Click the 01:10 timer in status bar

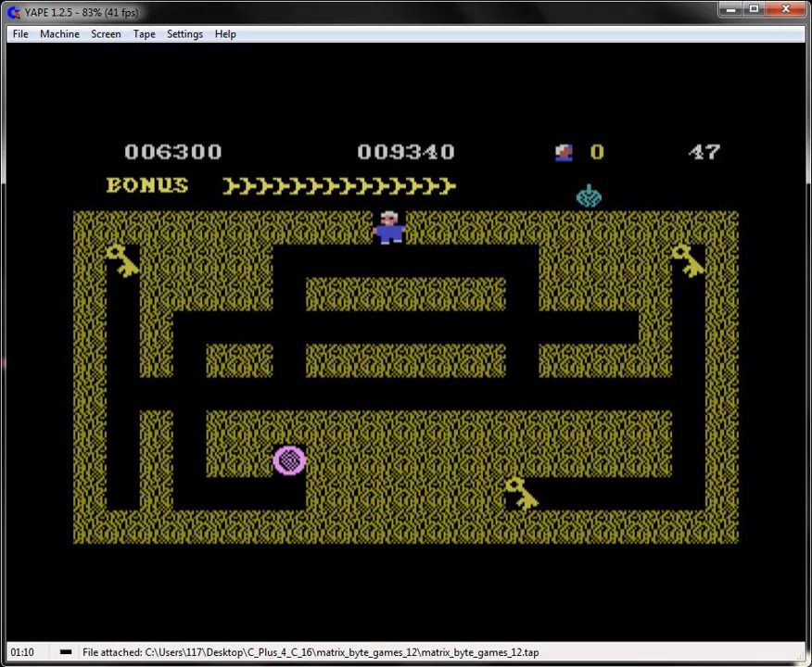(x=21, y=652)
